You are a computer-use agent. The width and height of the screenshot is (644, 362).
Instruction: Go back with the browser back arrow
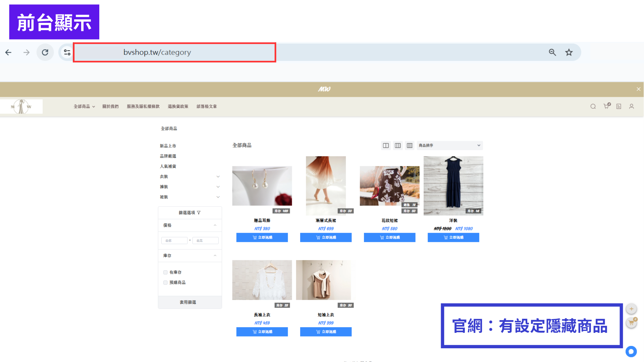click(8, 52)
